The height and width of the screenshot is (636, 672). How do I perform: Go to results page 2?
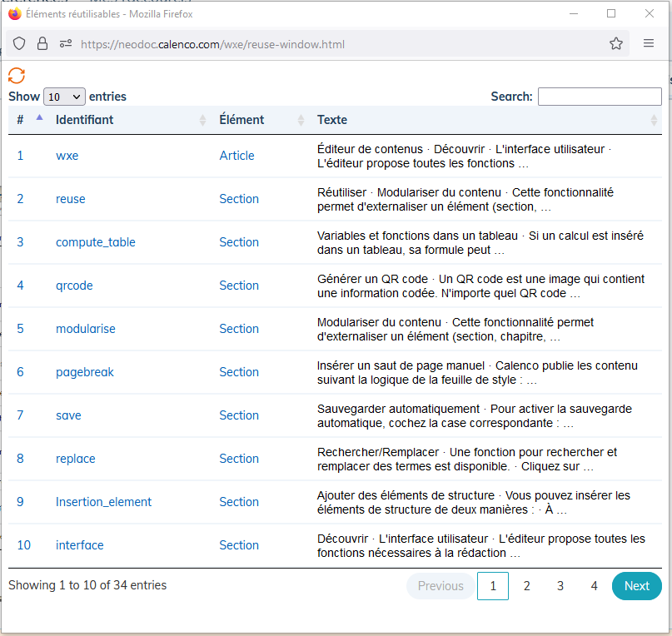click(527, 586)
